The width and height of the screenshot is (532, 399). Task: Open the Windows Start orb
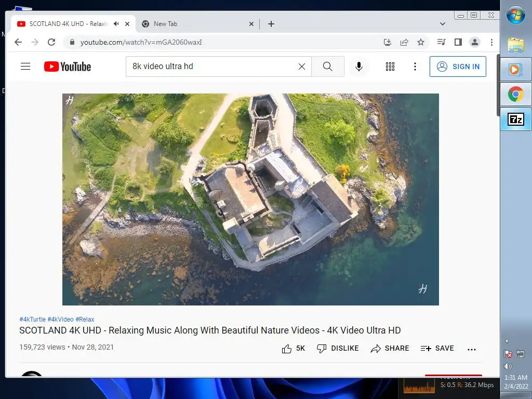point(516,14)
